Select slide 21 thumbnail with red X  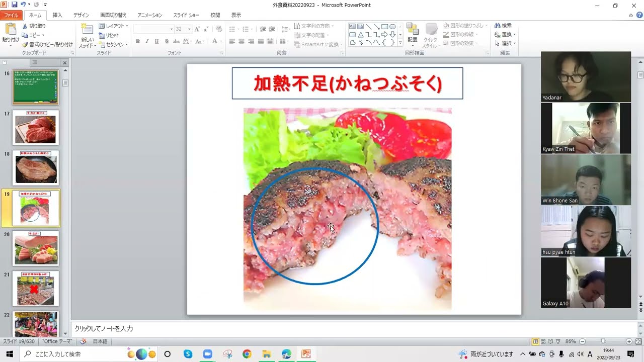pos(35,289)
